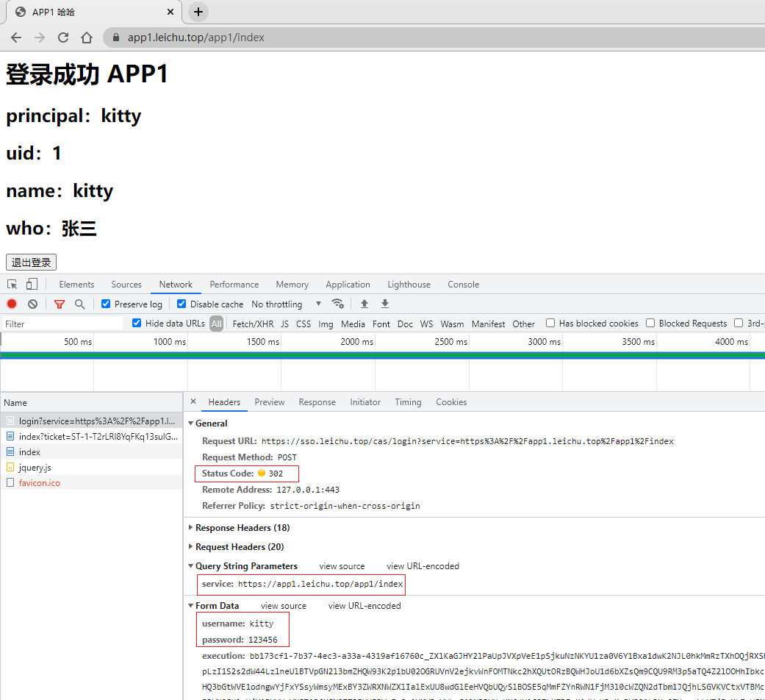Click the export HAR download icon
Screen dimensions: 765x700
coord(384,304)
